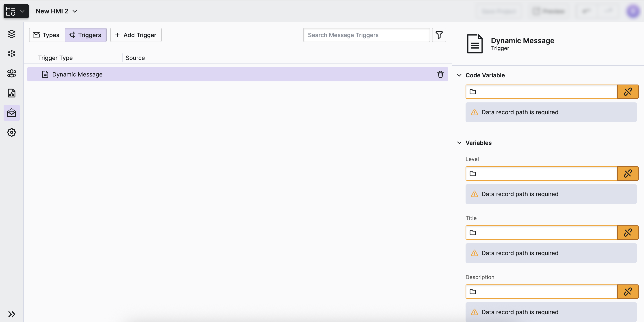Toggle the Title variable link button
The width and height of the screenshot is (644, 322).
coord(627,233)
